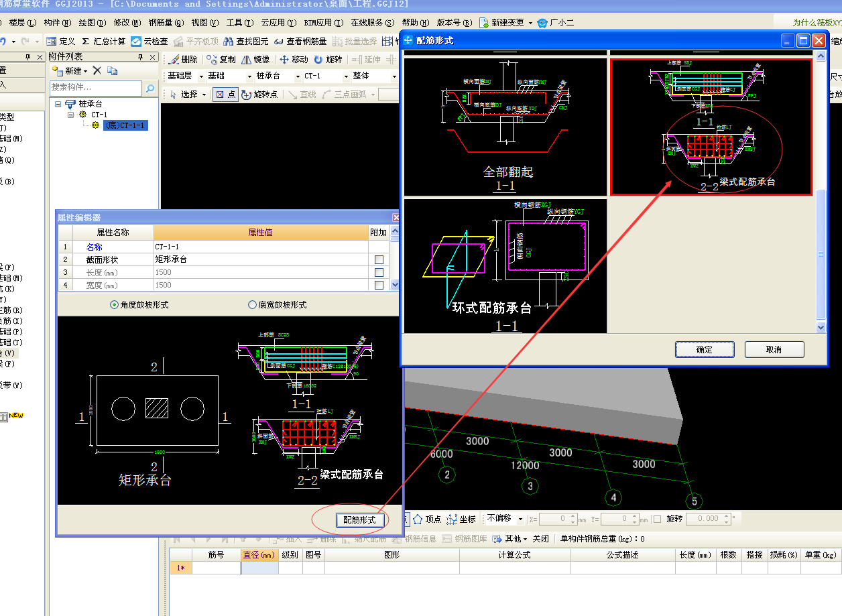Select the 全部翻起 reinforcement thumbnail
The width and height of the screenshot is (842, 616).
click(505, 127)
